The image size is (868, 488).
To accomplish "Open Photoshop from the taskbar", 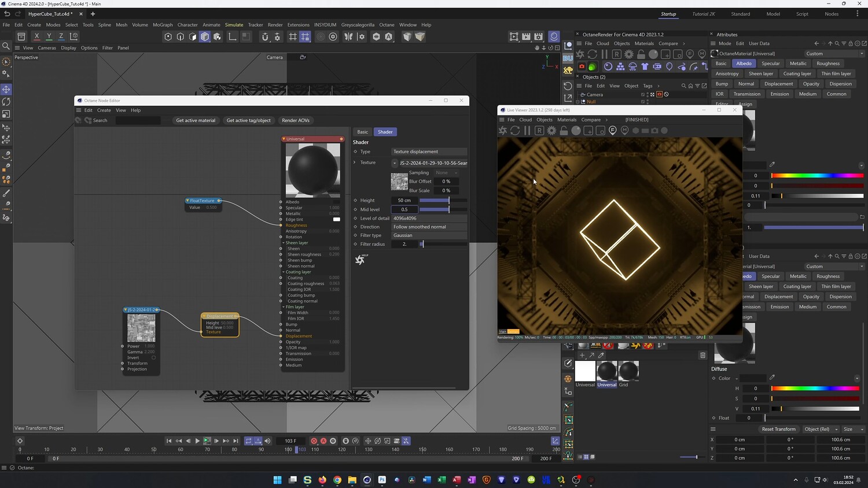I will tap(382, 480).
